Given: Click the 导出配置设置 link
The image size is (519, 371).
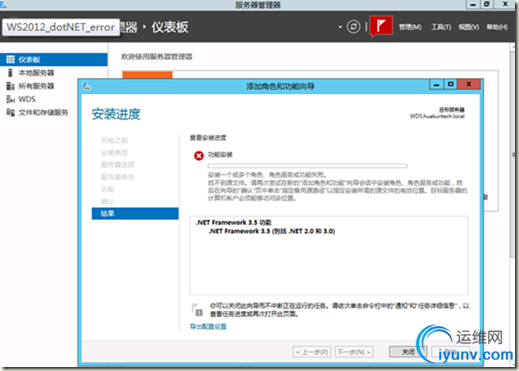Looking at the screenshot, I should (208, 326).
